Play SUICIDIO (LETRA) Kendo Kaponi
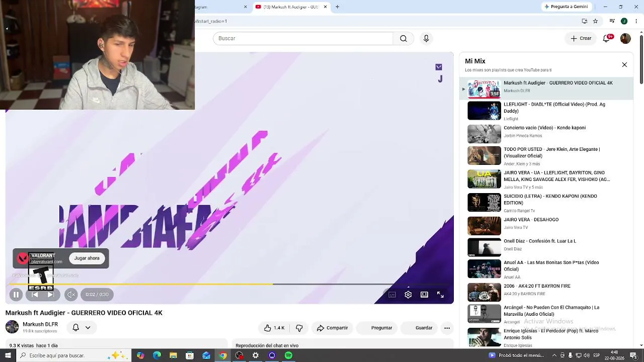The width and height of the screenshot is (644, 362). (x=546, y=203)
